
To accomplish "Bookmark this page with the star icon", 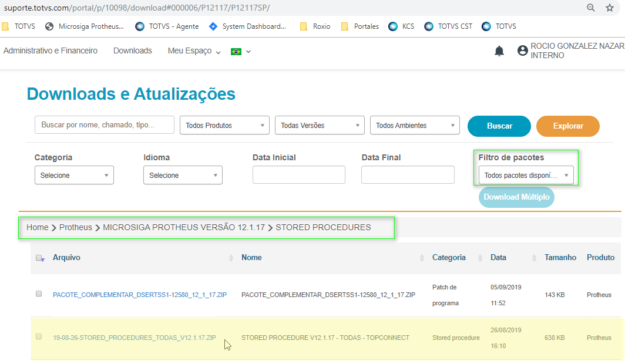I will [x=610, y=8].
